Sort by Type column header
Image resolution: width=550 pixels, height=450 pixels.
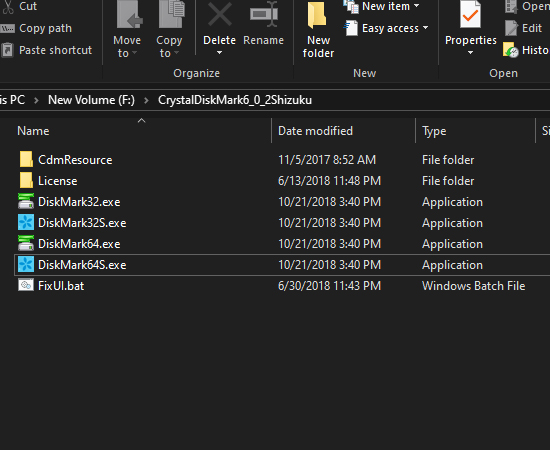(x=434, y=131)
